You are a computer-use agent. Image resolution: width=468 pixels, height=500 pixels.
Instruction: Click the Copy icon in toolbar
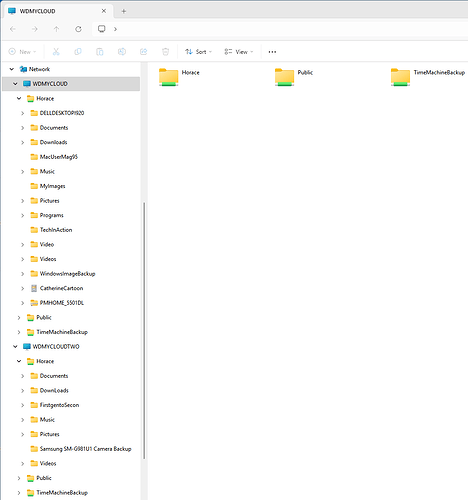pos(78,52)
